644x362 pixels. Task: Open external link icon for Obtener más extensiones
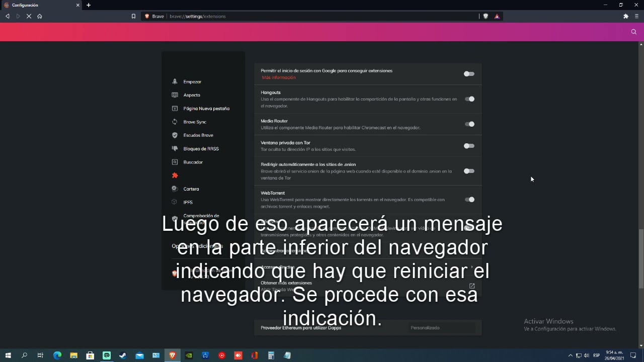click(x=472, y=286)
